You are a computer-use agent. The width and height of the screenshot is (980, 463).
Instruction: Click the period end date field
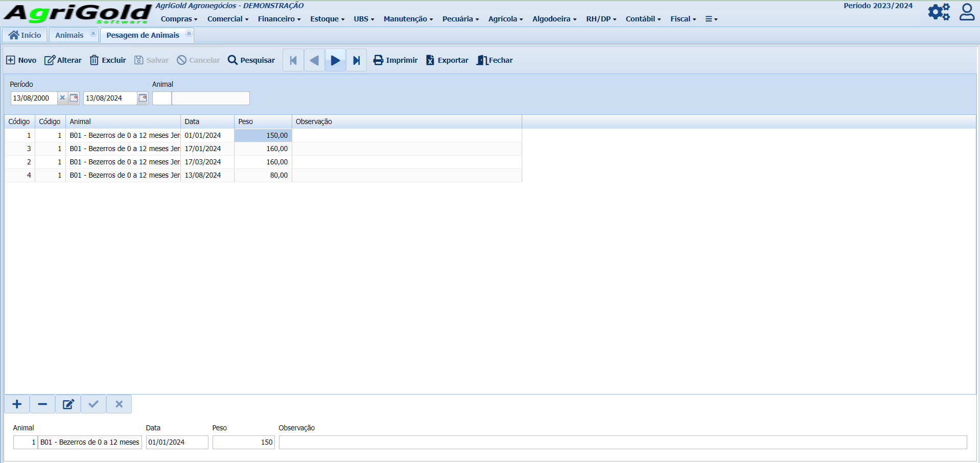coord(110,98)
